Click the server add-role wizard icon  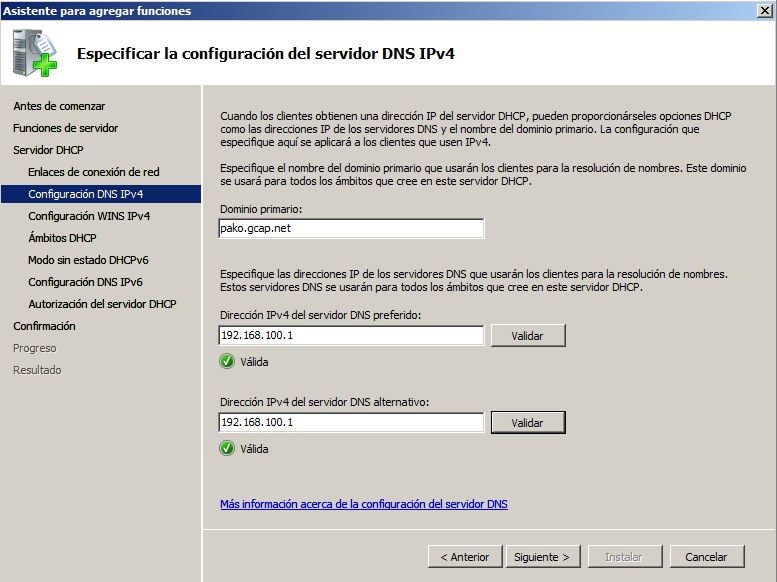click(x=35, y=53)
